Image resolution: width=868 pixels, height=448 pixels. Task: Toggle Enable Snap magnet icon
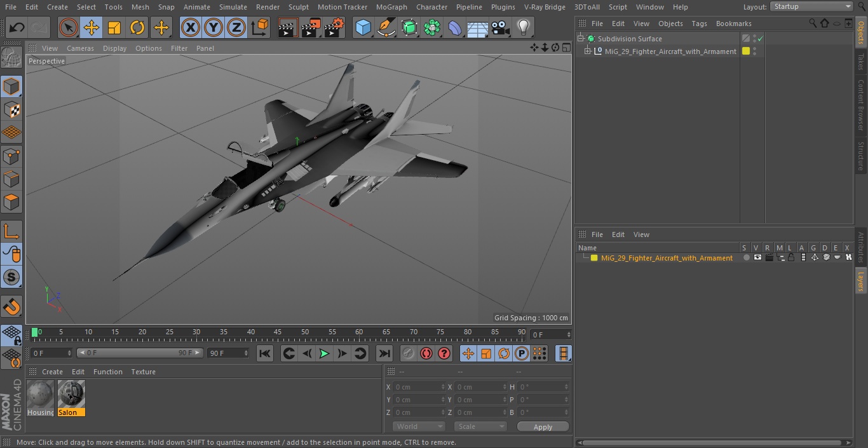(11, 307)
